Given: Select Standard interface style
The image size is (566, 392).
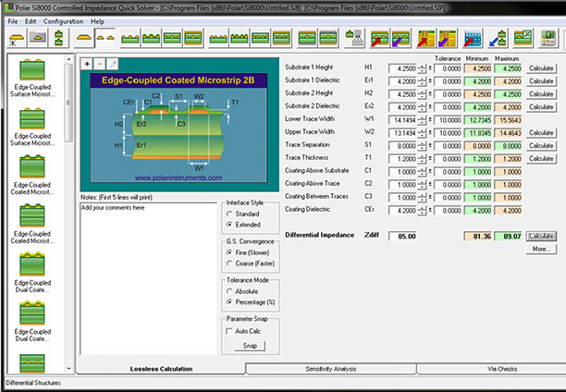Looking at the screenshot, I should [229, 214].
